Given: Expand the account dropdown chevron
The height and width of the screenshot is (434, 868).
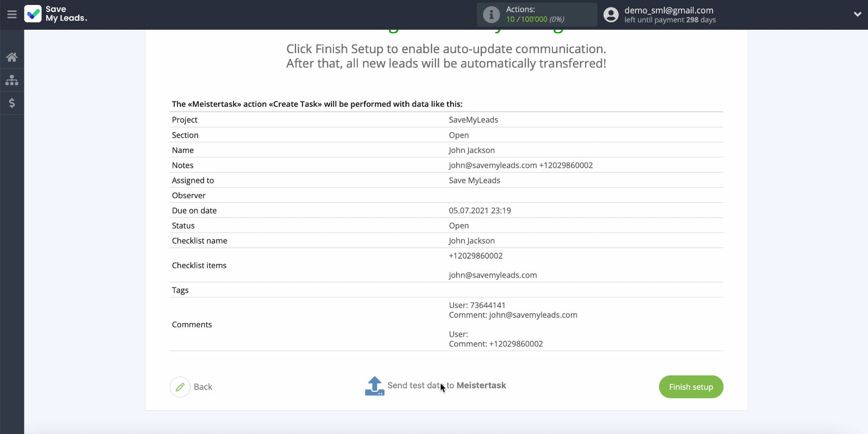Looking at the screenshot, I should 857,14.
